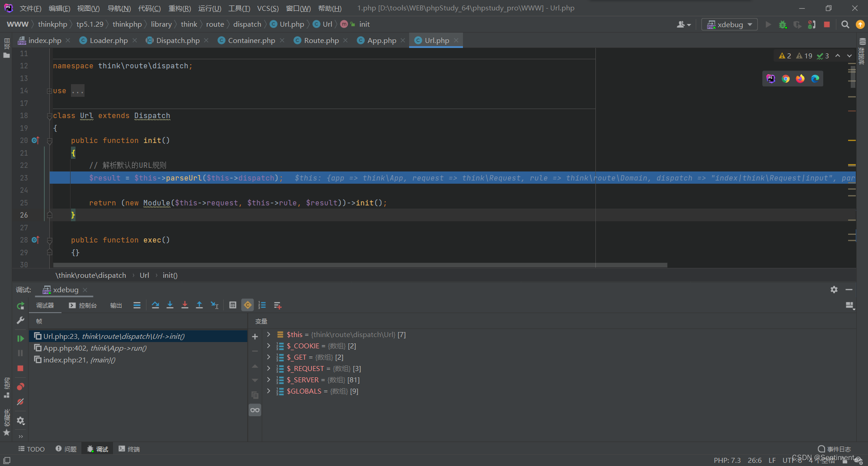Click the Listen for PHP Debug Connections icon
The width and height of the screenshot is (868, 466).
pyautogui.click(x=812, y=24)
